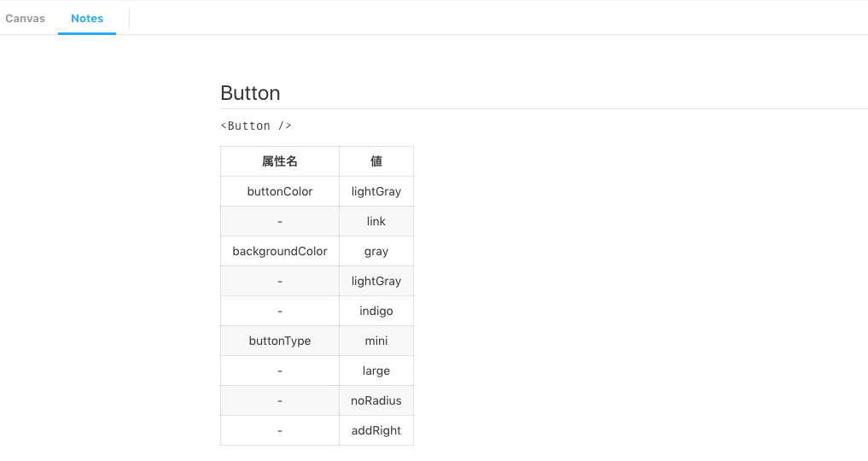Click lightGray value in the buttonColor row
This screenshot has height=461, width=868.
click(376, 191)
